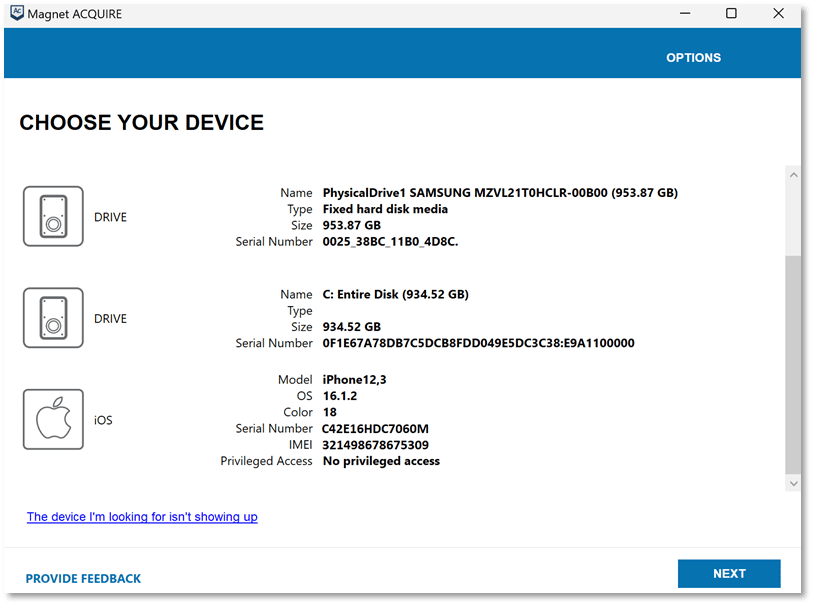Click the DRIVE label beside PhysicalDrive1
Image resolution: width=814 pixels, height=606 pixels.
pyautogui.click(x=110, y=217)
